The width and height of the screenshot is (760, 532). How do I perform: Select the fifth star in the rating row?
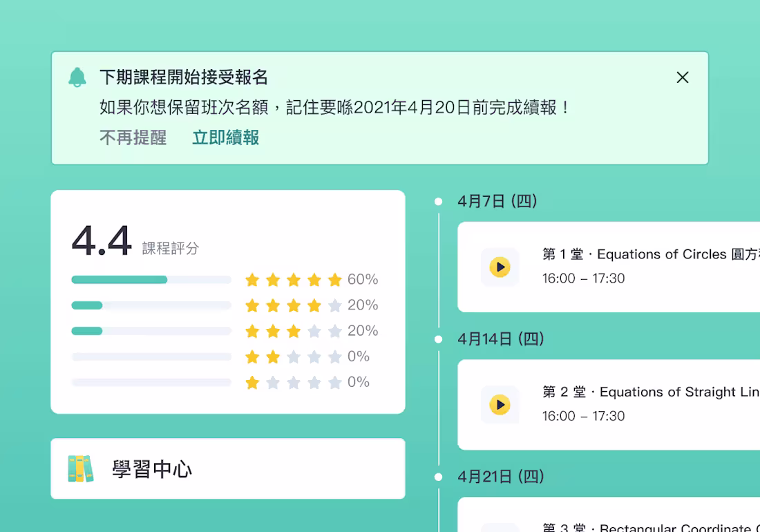335,279
